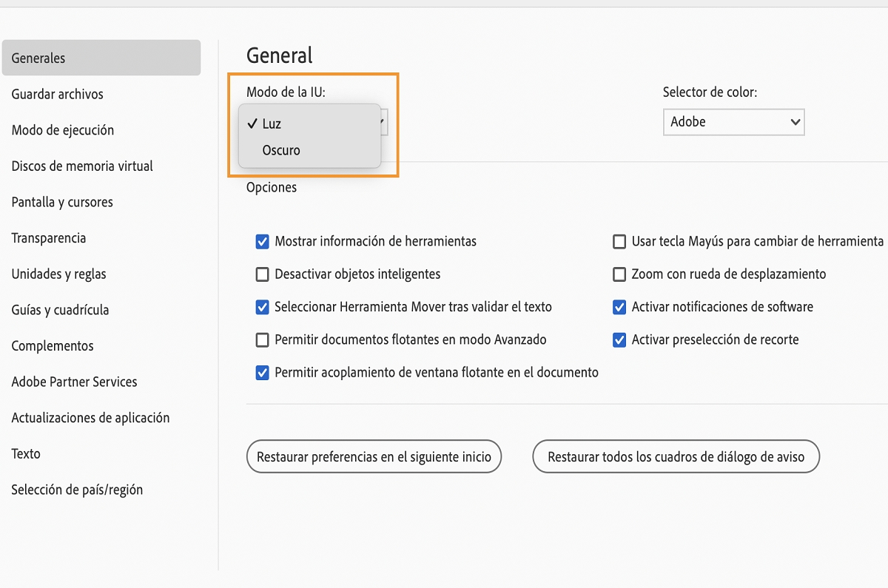The height and width of the screenshot is (588, 888).
Task: Disable Activar notificaciones de software
Action: pos(619,307)
